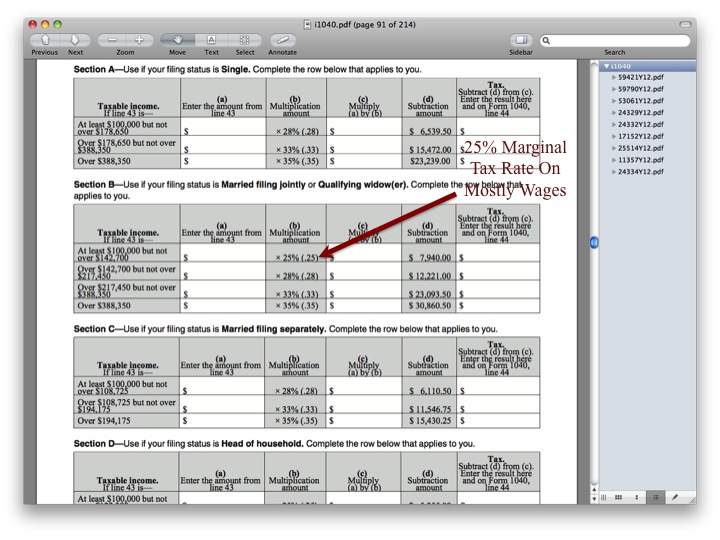The width and height of the screenshot is (720, 540).
Task: Zoom in with the plus button
Action: (x=139, y=40)
